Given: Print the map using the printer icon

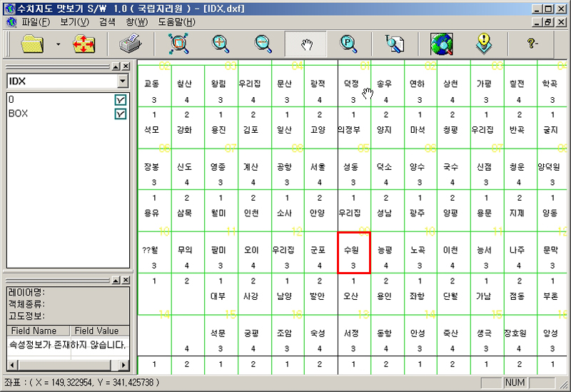Looking at the screenshot, I should click(131, 44).
